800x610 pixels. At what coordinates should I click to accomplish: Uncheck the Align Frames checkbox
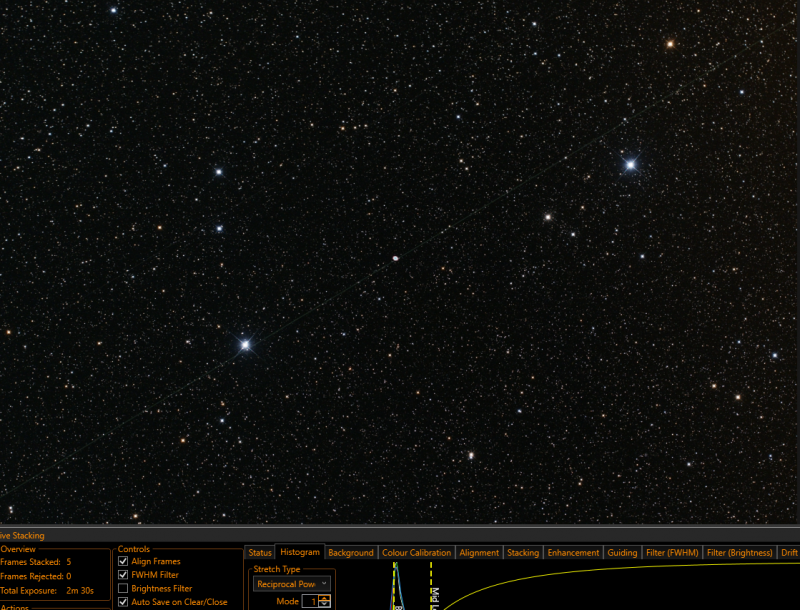pos(123,561)
